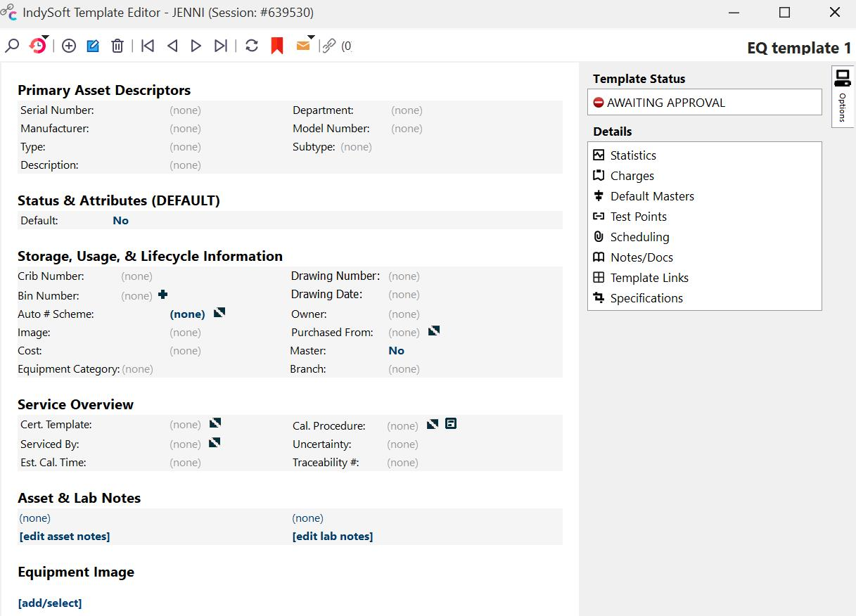Click the refresh icon in toolbar

[252, 46]
